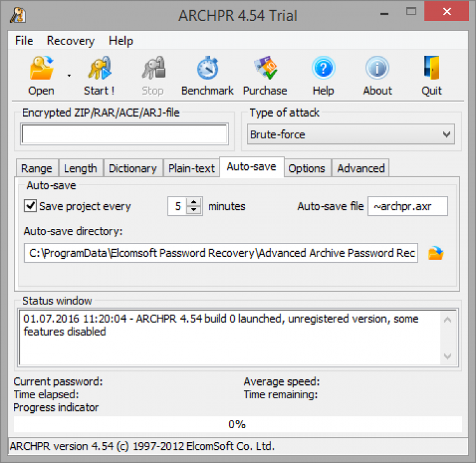476x463 pixels.
Task: Uncheck Save project every checkbox
Action: coord(30,206)
